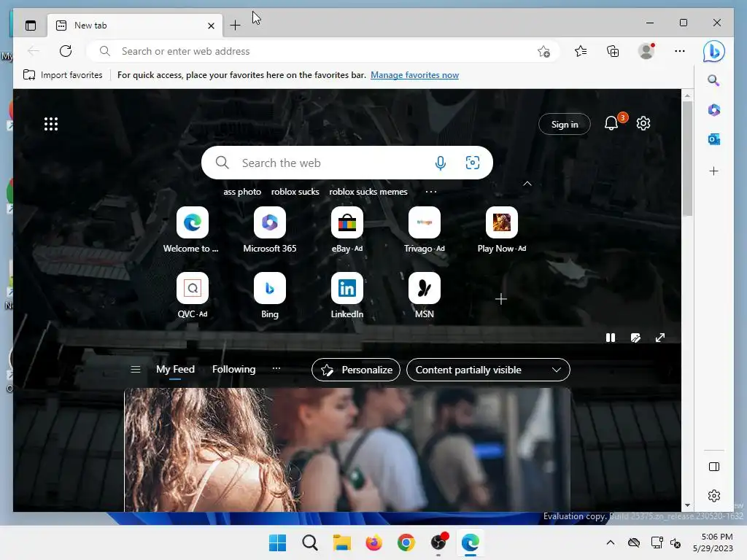Open a new browser tab
This screenshot has height=560, width=747.
tap(236, 26)
